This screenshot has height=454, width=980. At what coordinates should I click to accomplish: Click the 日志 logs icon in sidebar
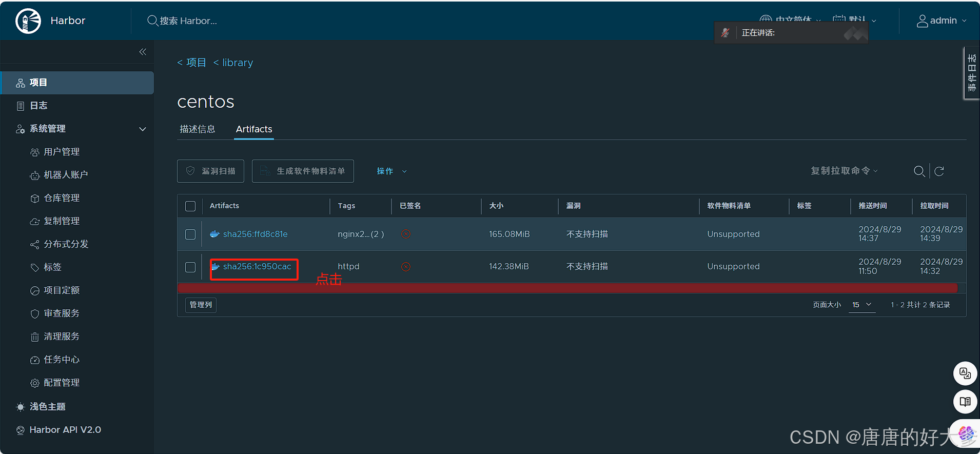coord(21,106)
